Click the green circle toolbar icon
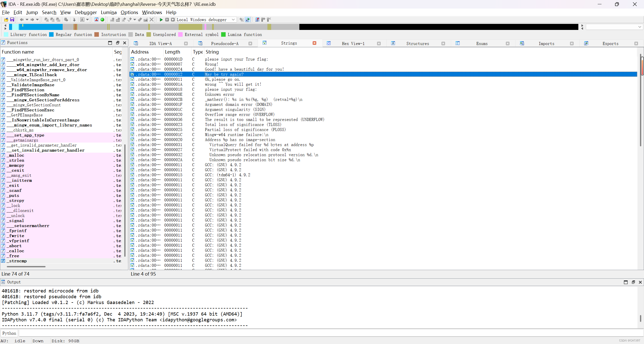Viewport: 644px width, 344px height. (102, 20)
